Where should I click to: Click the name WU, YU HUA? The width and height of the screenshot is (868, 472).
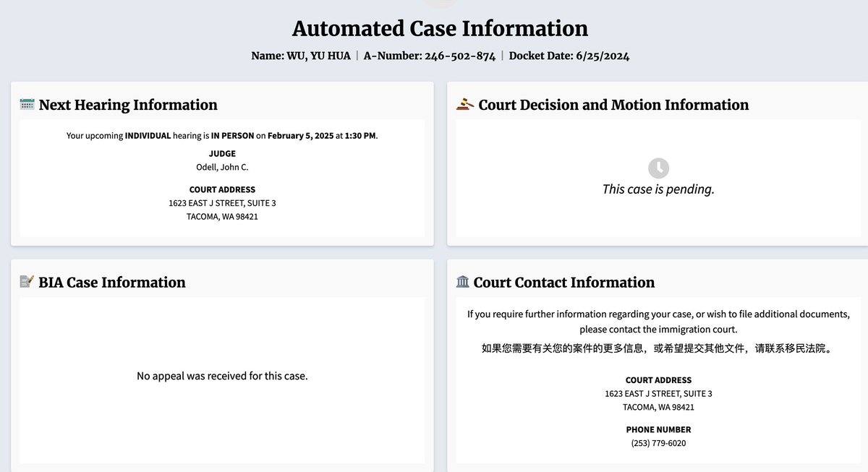point(319,56)
